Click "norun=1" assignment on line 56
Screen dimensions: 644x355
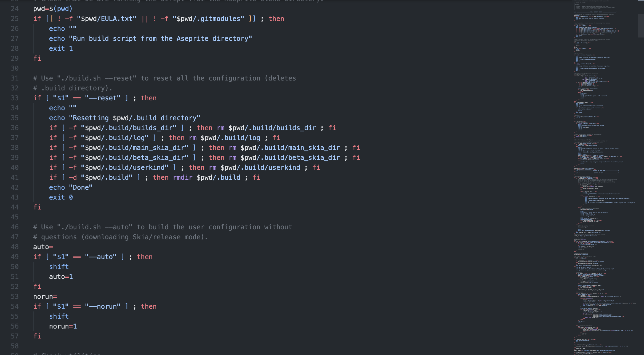pyautogui.click(x=63, y=326)
